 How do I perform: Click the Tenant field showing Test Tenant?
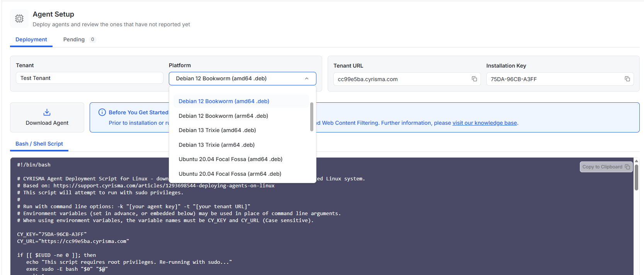tap(90, 78)
